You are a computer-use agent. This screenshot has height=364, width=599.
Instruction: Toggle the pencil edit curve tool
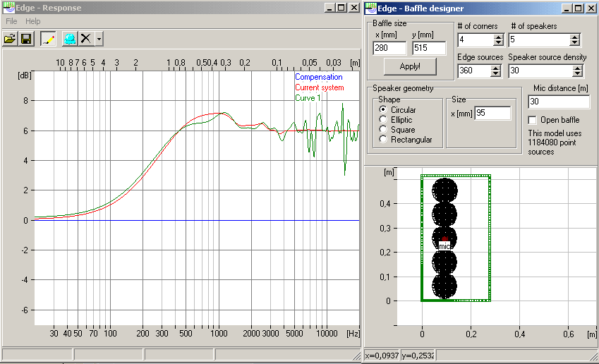[x=48, y=39]
